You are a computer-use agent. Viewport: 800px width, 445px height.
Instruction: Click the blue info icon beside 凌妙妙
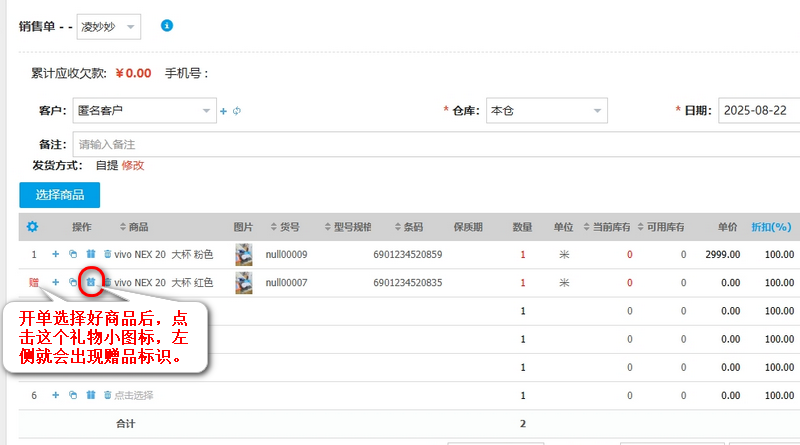[167, 26]
